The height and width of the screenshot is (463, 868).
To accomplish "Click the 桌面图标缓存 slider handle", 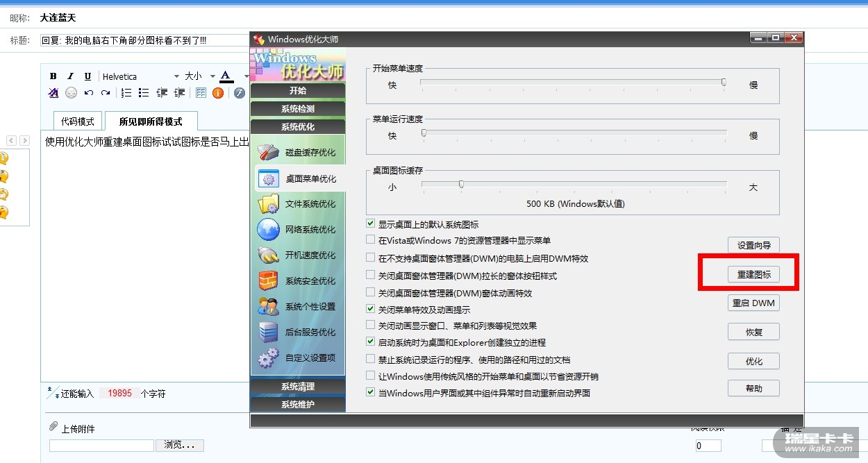I will point(461,184).
